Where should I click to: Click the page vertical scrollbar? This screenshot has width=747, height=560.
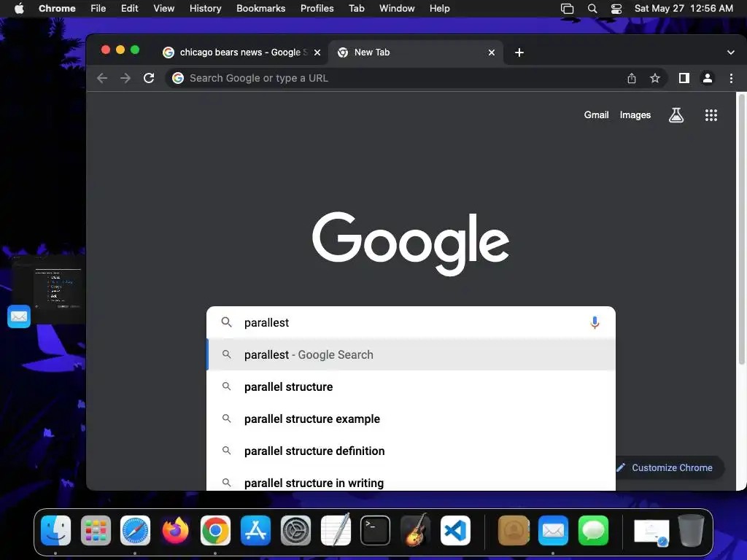(x=741, y=230)
